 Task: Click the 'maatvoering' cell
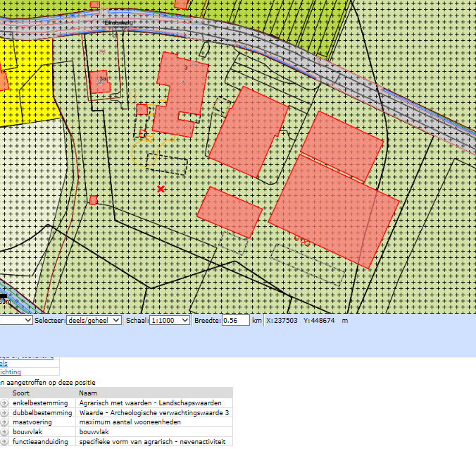tap(42, 422)
